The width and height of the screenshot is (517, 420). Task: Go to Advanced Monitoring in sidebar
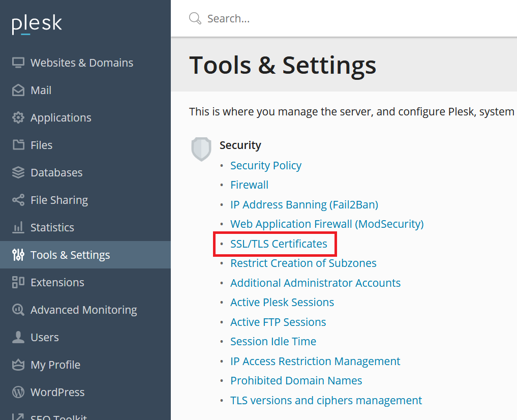click(83, 310)
